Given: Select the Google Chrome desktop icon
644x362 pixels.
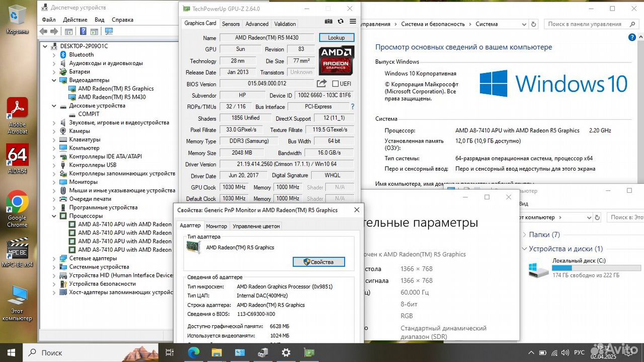Looking at the screenshot, I should coord(18,208).
